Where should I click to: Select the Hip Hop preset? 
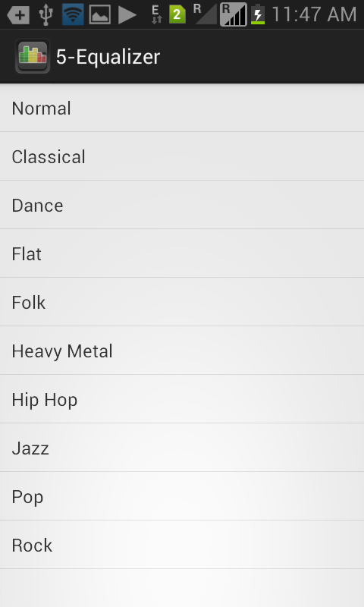pyautogui.click(x=182, y=399)
